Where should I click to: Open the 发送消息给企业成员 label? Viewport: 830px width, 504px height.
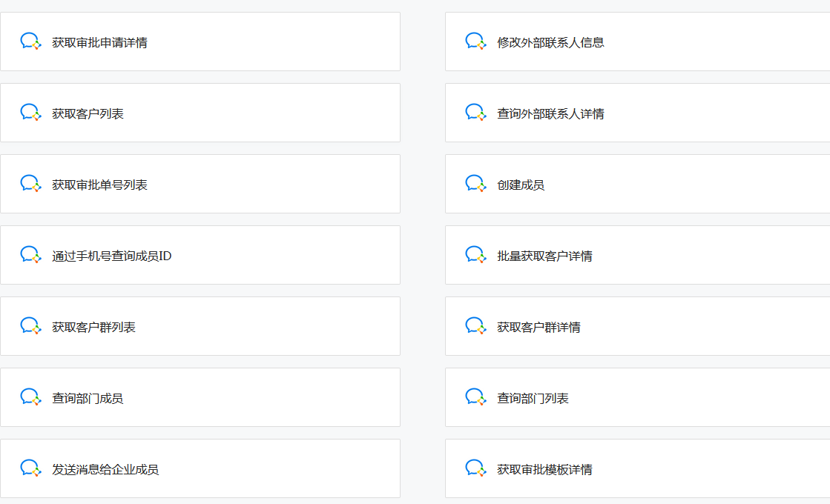tap(105, 469)
